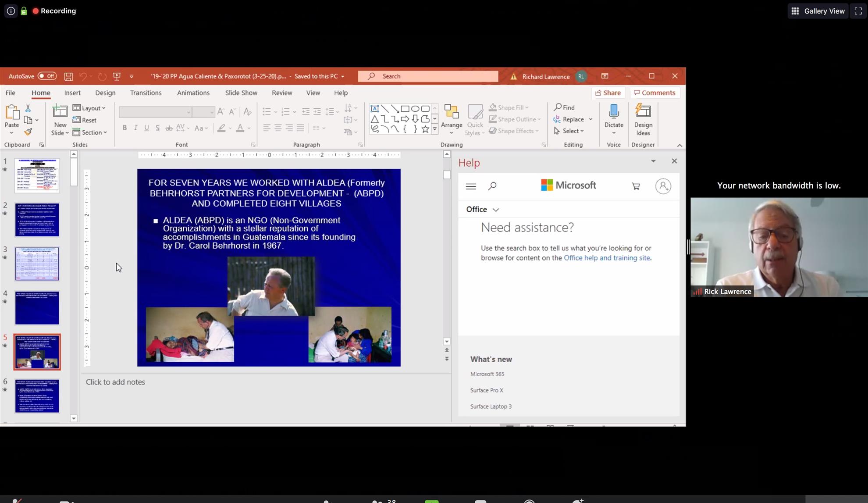Select slide 6 thumbnail
The width and height of the screenshot is (868, 503).
coord(37,396)
